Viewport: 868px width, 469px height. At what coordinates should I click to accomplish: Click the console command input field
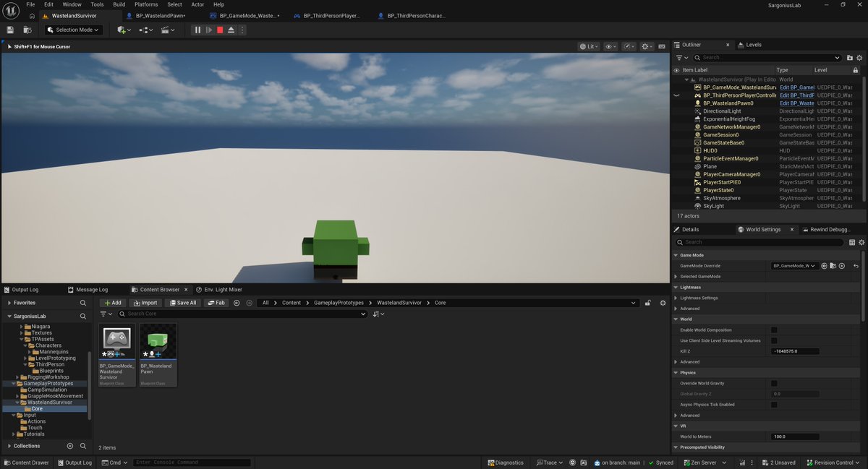pos(192,462)
